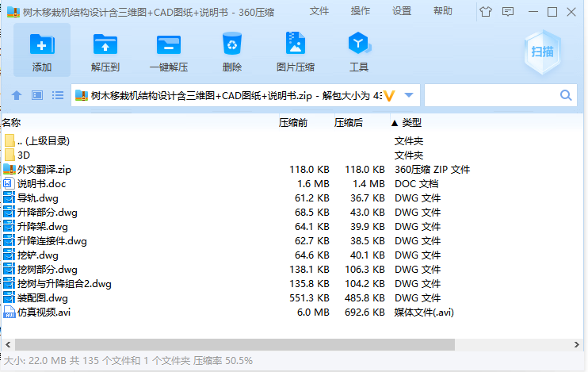This screenshot has width=588, height=372.
Task: Open the 文件 (File) menu
Action: pyautogui.click(x=319, y=11)
